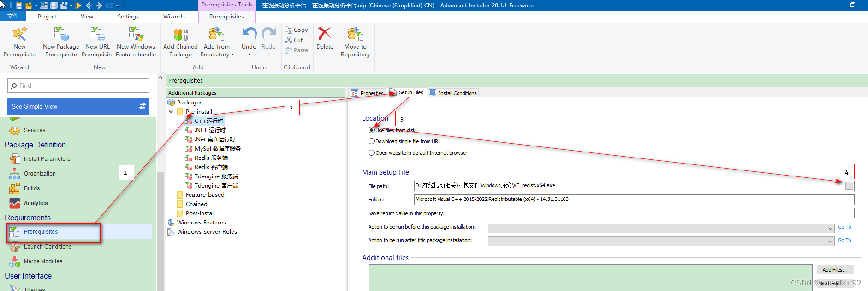The width and height of the screenshot is (868, 291).
Task: Select Use files from disk option
Action: coord(371,130)
